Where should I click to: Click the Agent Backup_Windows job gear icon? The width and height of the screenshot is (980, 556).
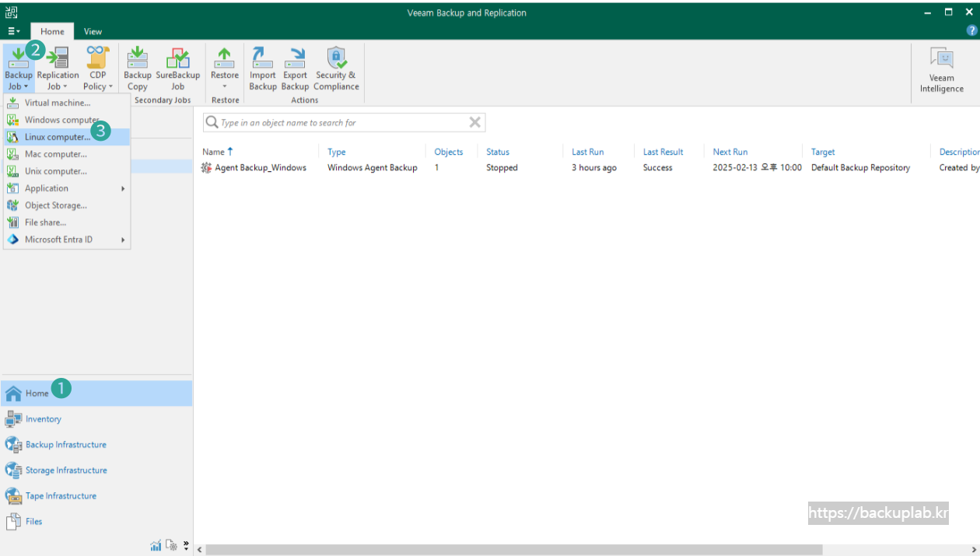(206, 168)
